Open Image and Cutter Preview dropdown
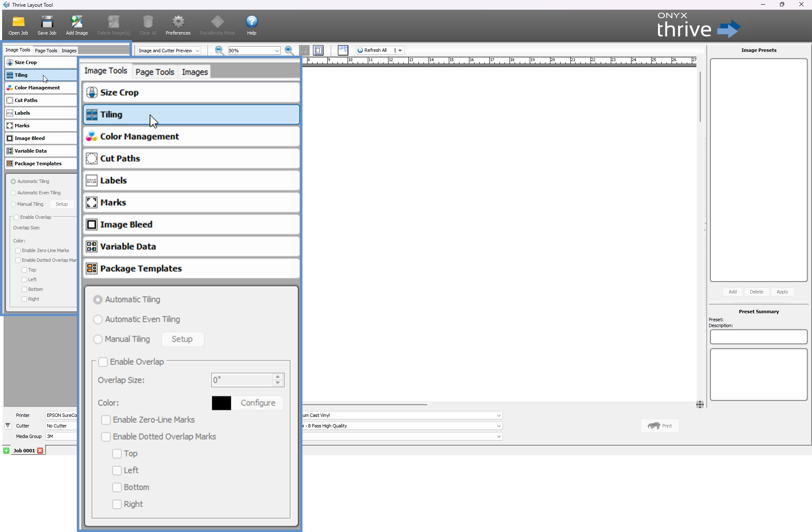The image size is (812, 532). pos(169,51)
